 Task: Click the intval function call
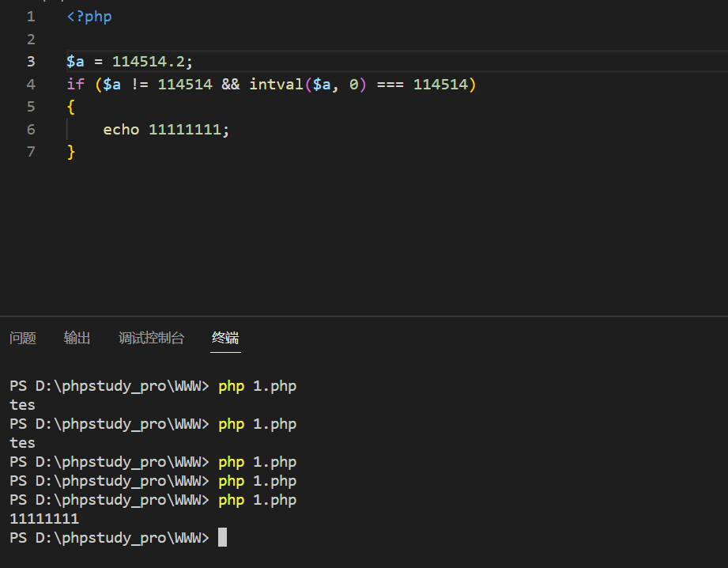point(276,84)
